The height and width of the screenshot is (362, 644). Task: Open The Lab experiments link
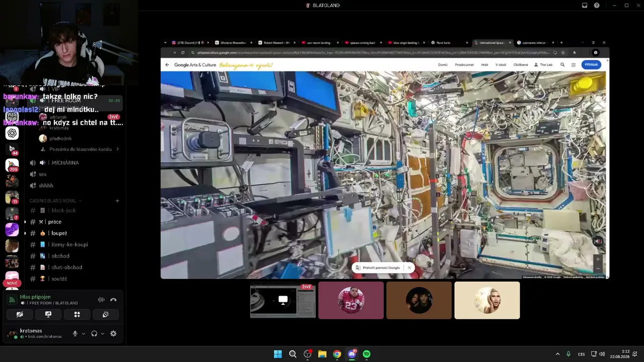[543, 65]
